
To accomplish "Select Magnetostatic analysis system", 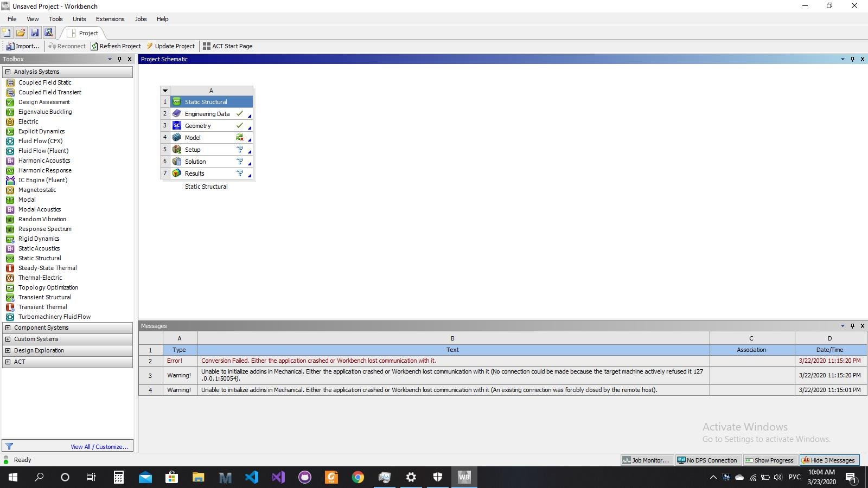I will [37, 190].
